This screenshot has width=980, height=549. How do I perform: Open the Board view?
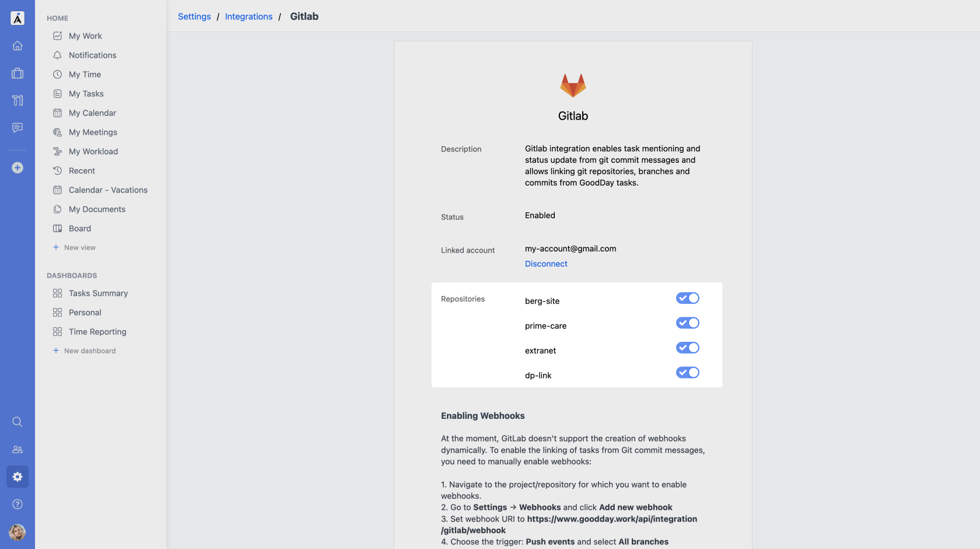pos(80,229)
